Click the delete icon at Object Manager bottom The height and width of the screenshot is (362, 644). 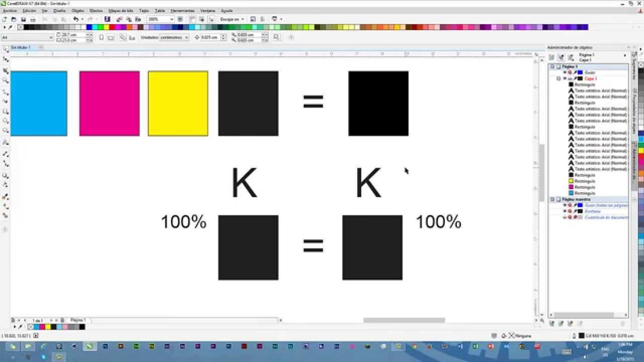pos(622,323)
